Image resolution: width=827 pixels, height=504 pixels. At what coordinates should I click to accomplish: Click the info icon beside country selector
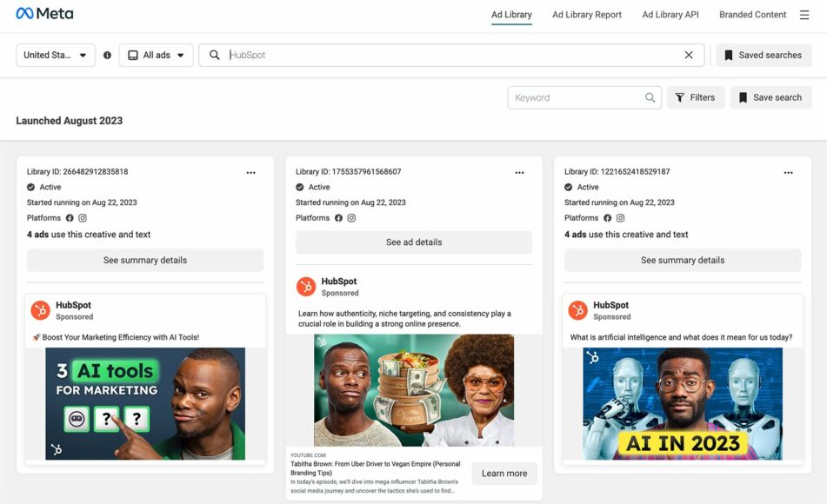(x=107, y=55)
